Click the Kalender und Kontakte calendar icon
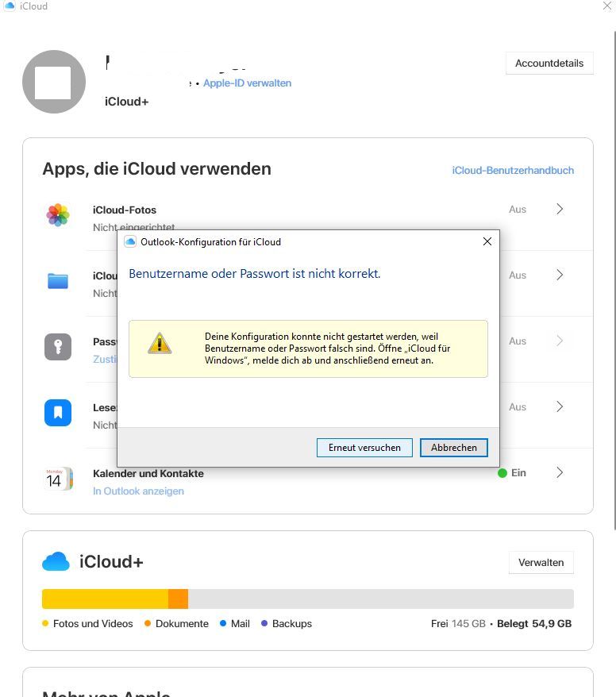 (58, 479)
